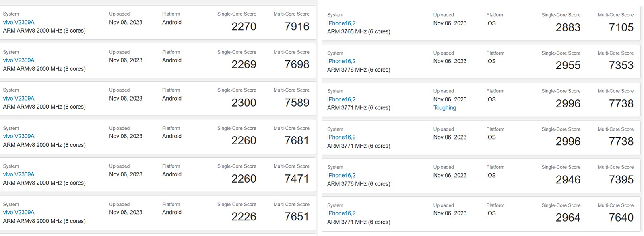View iPhone16,2 result scoring 7640 multi-core
Screen dimensions: 644x236
coord(341,213)
